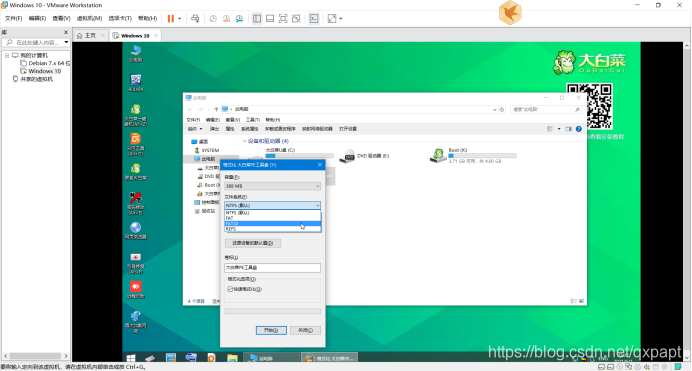
Task: Open VMware 文件(F) menu
Action: pyautogui.click(x=13, y=19)
